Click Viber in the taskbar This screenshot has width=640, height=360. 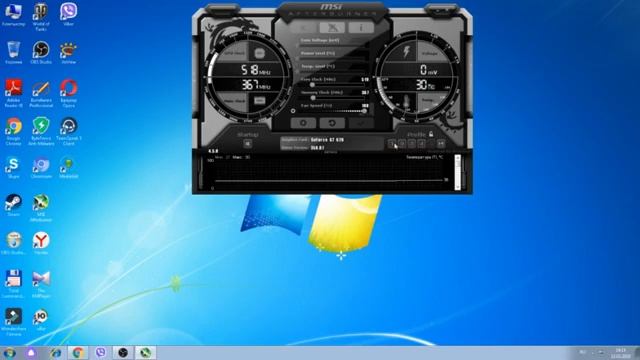(100, 353)
